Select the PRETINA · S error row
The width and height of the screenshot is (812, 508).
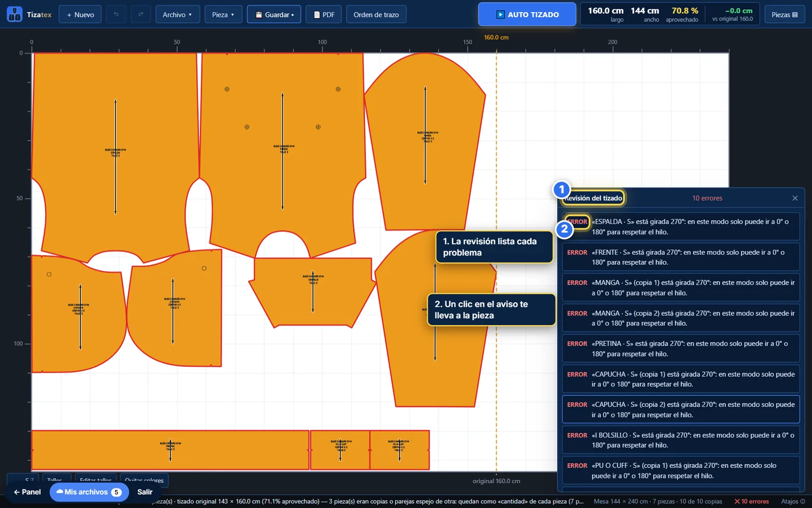(681, 348)
